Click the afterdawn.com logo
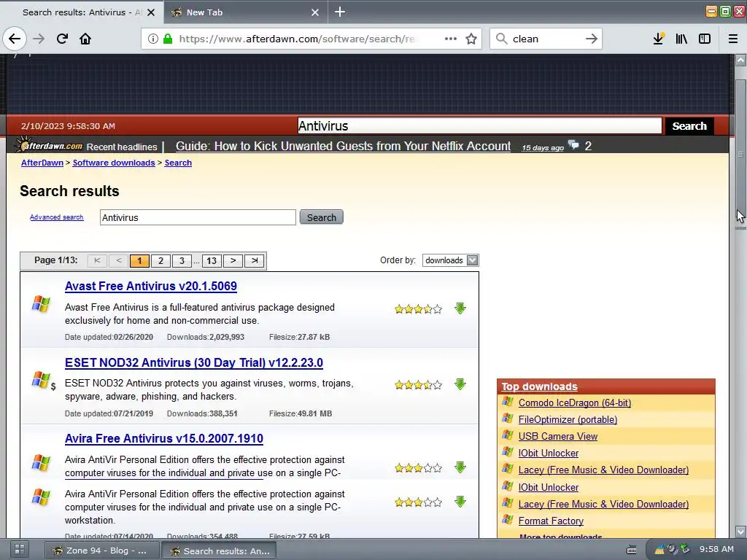747x560 pixels. click(x=49, y=145)
